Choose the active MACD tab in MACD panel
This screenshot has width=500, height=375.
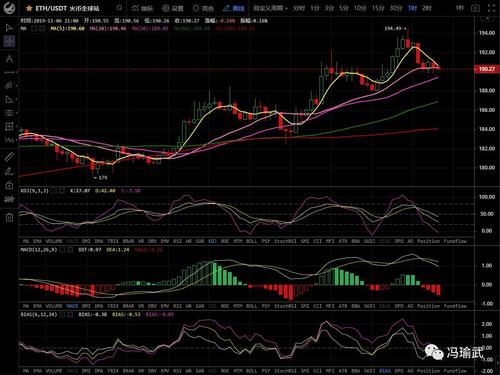click(72, 306)
